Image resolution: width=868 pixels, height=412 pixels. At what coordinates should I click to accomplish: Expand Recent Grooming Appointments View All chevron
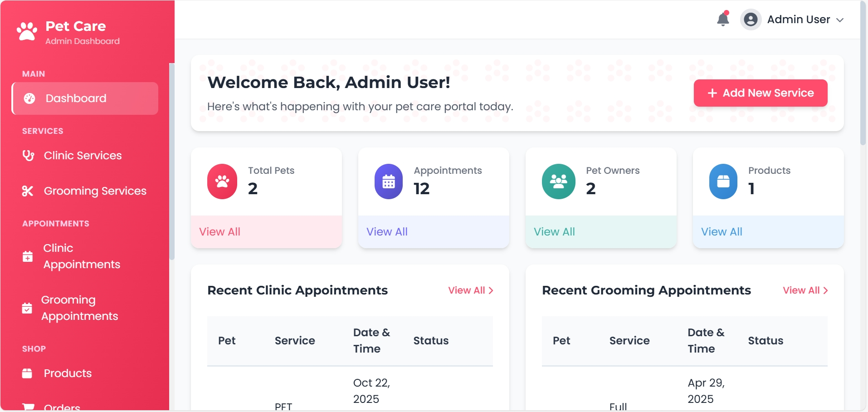(826, 290)
